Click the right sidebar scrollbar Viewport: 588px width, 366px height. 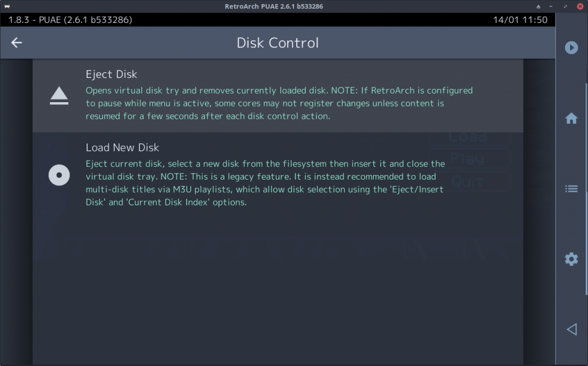tap(586, 189)
